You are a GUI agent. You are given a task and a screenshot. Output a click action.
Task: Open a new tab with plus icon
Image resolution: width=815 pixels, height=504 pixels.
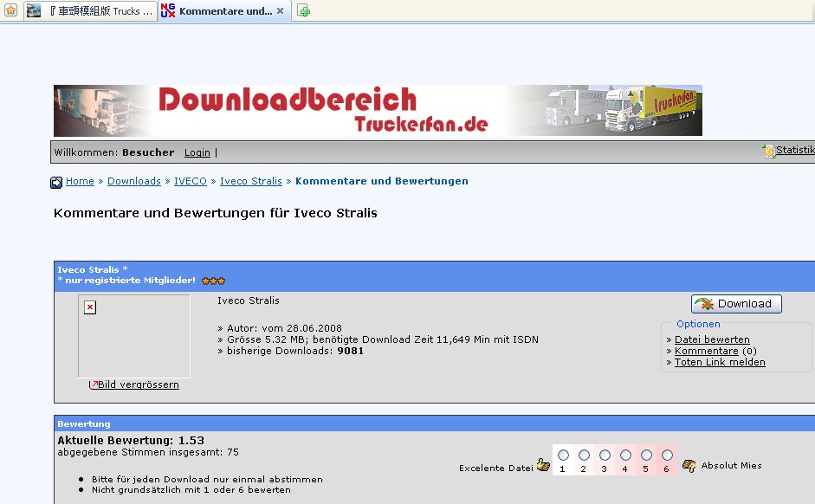tap(303, 10)
